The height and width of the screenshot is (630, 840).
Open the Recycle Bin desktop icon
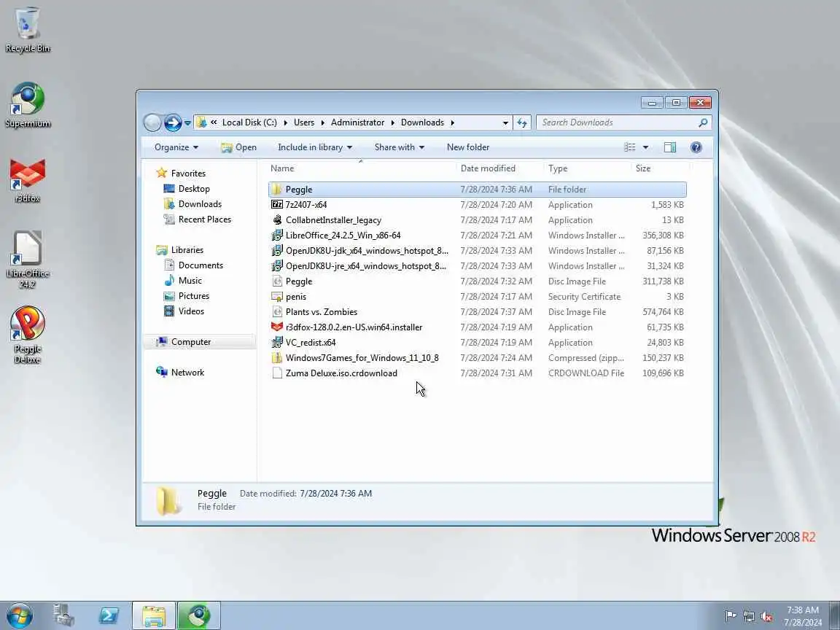click(27, 29)
